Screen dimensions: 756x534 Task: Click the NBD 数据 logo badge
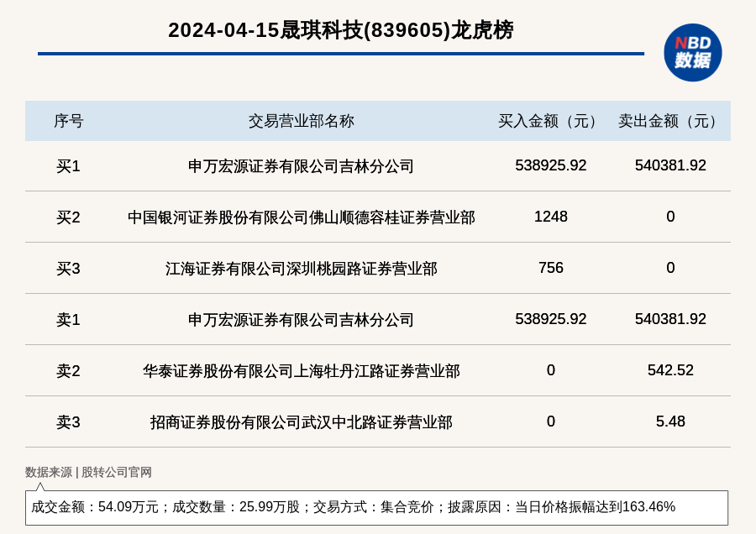pyautogui.click(x=692, y=53)
